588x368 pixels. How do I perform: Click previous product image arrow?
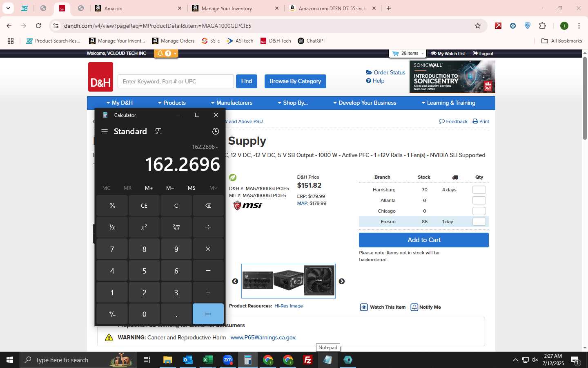pyautogui.click(x=235, y=281)
